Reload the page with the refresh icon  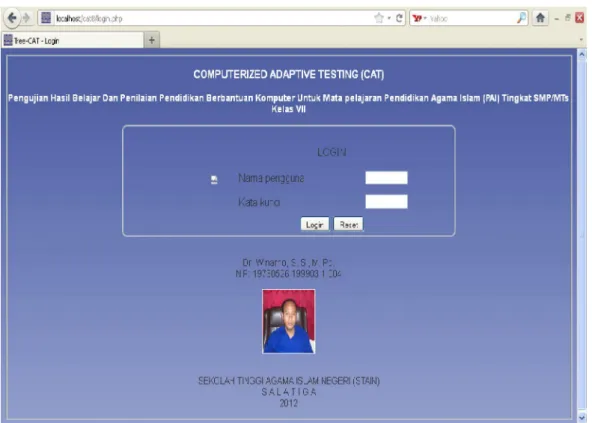[x=399, y=18]
